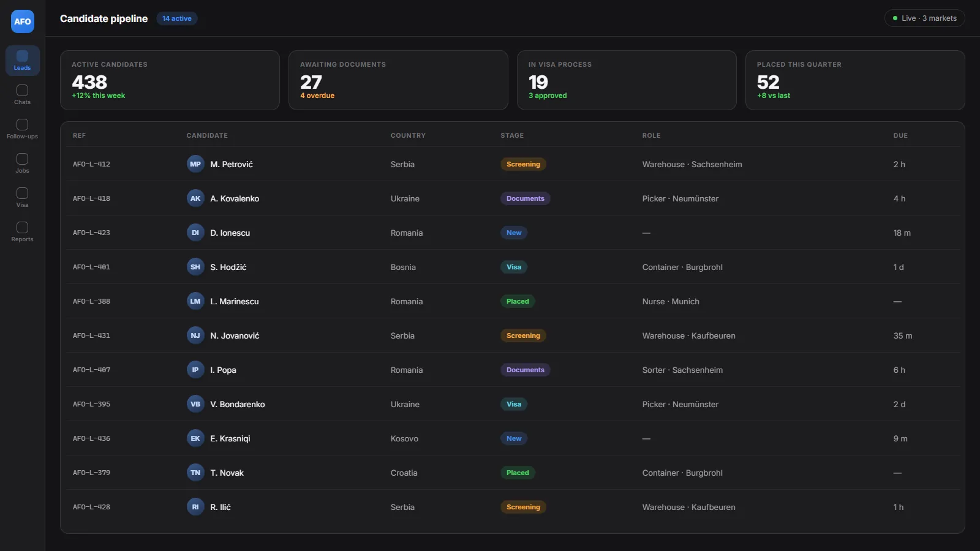Sort by the Stage column header
The height and width of the screenshot is (551, 980).
(512, 135)
